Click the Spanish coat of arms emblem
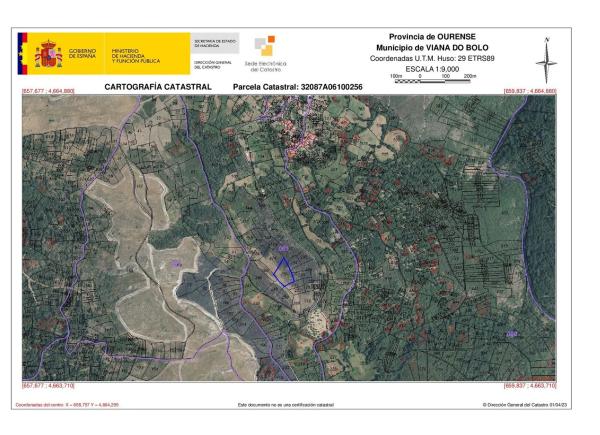This screenshot has height=435, width=600. 49,54
